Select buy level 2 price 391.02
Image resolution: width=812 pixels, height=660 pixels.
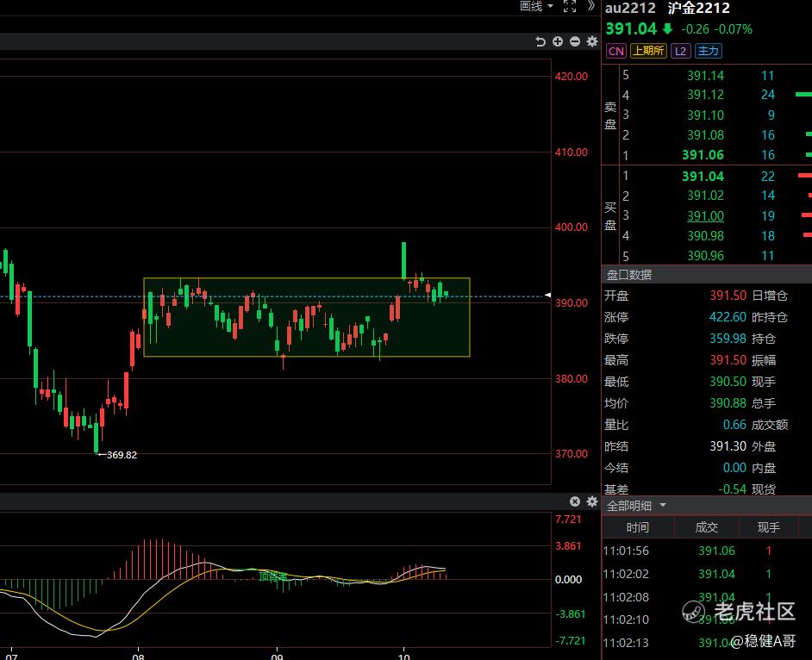click(705, 196)
